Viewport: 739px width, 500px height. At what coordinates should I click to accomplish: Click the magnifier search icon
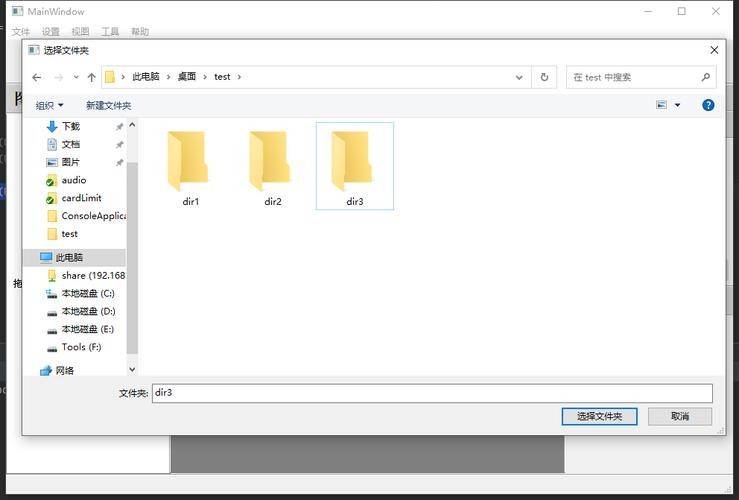coord(706,77)
